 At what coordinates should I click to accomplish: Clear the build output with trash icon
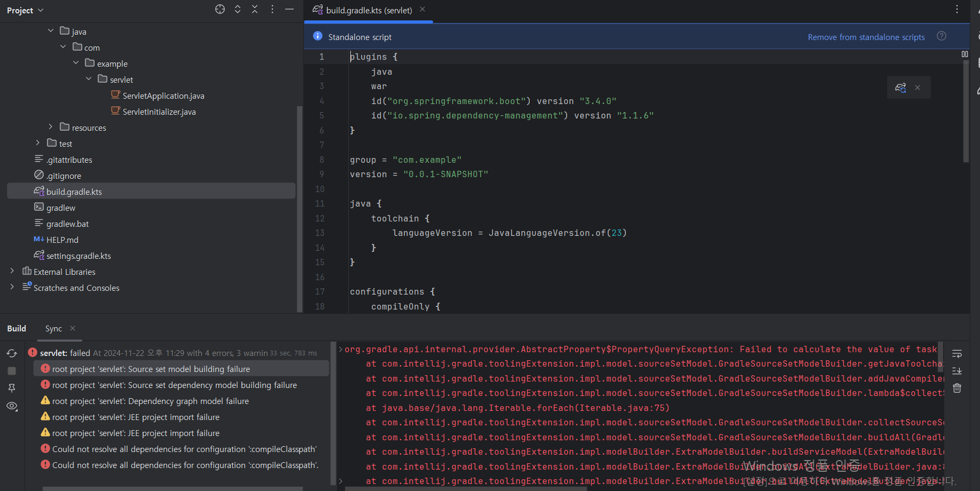click(x=957, y=388)
